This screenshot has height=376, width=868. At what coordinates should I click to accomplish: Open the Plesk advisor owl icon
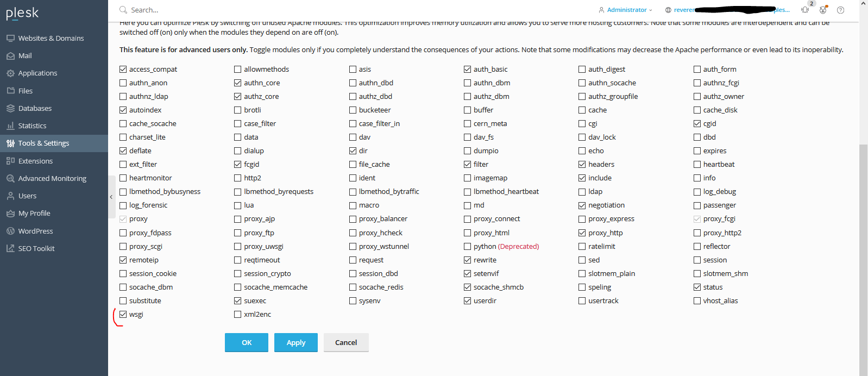(x=823, y=10)
